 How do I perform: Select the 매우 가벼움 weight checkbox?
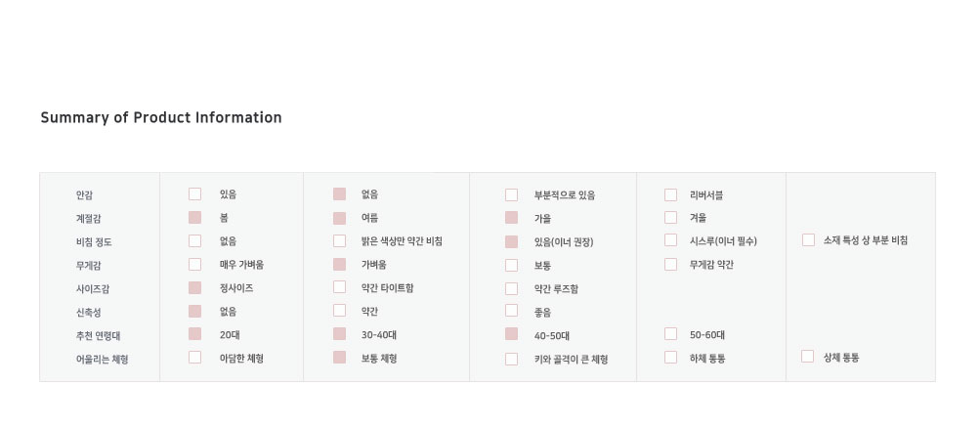pyautogui.click(x=195, y=264)
